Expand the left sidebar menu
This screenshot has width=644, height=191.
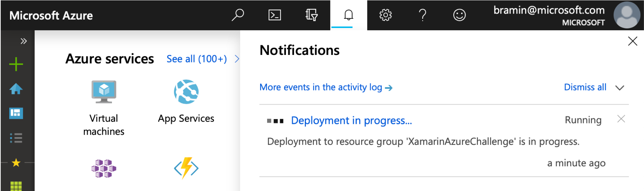24,41
